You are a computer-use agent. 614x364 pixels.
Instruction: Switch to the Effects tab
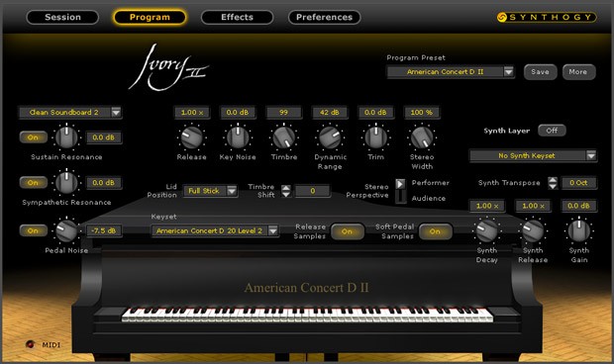pyautogui.click(x=237, y=17)
